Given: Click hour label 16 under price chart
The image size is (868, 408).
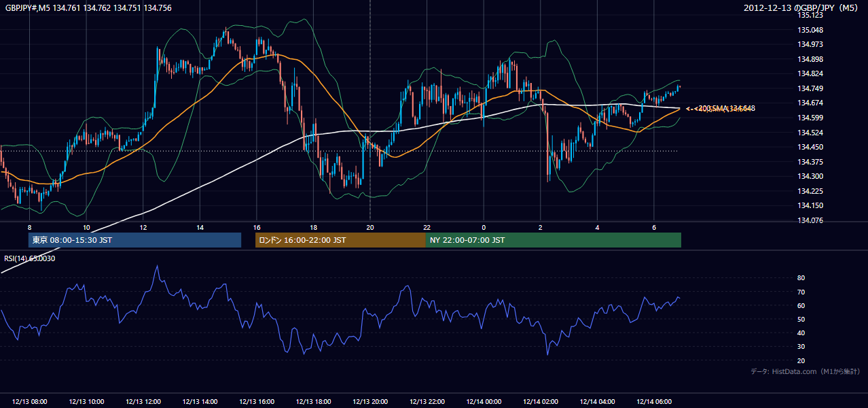Looking at the screenshot, I should pyautogui.click(x=257, y=227).
